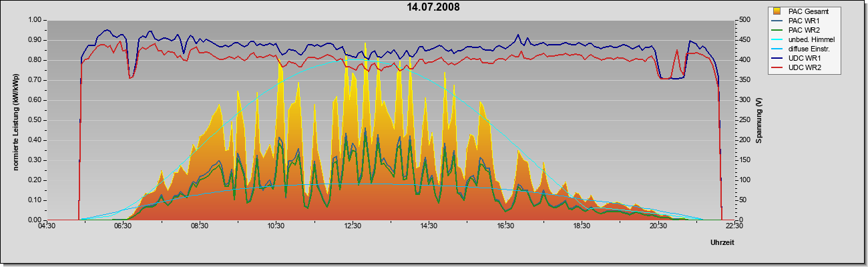Click the 08:30 time axis label
This screenshot has width=868, height=267.
(x=200, y=227)
